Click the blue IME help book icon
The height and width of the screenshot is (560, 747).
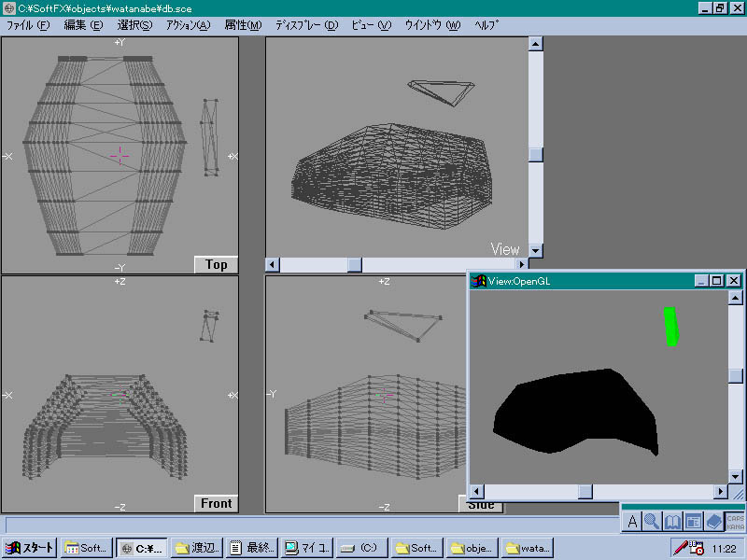713,521
